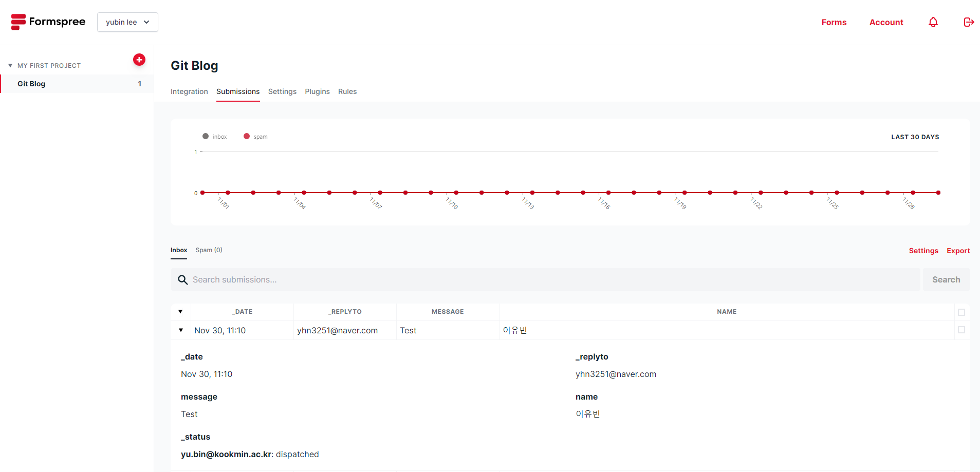Click the Search button

click(x=946, y=279)
